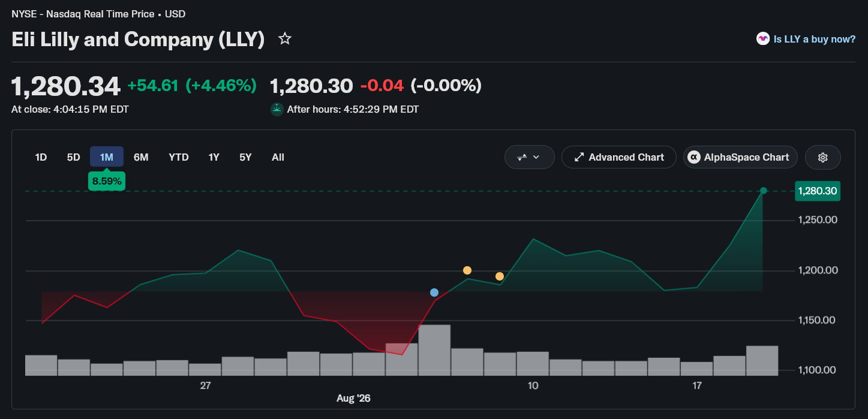Click the rightmost volume bar
The width and height of the screenshot is (868, 419).
click(x=762, y=361)
